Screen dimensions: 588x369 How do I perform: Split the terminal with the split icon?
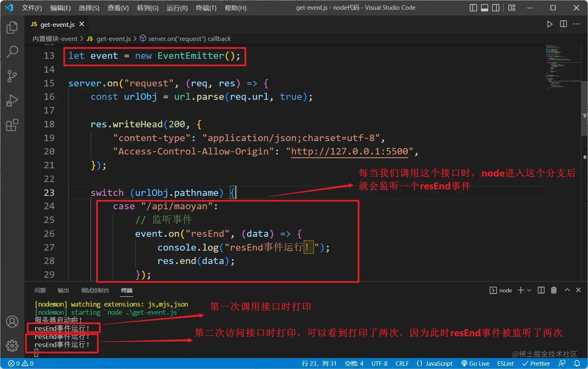tap(541, 290)
